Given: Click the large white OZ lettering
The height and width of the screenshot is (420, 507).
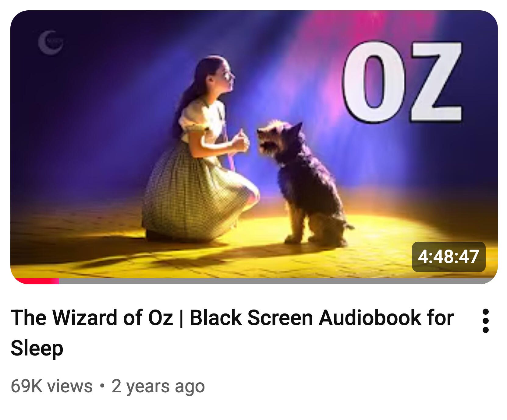Looking at the screenshot, I should coord(402,82).
